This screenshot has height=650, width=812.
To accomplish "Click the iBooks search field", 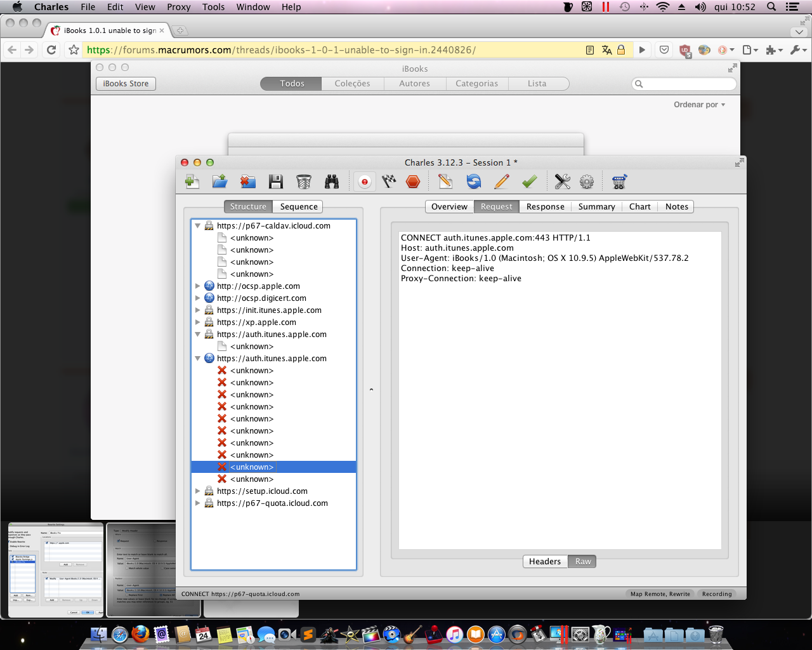I will pyautogui.click(x=684, y=84).
